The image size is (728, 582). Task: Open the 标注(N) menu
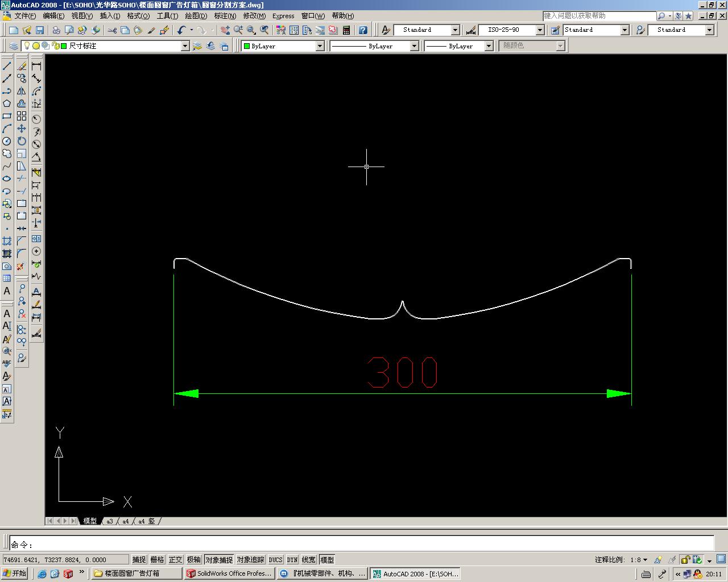[x=225, y=16]
